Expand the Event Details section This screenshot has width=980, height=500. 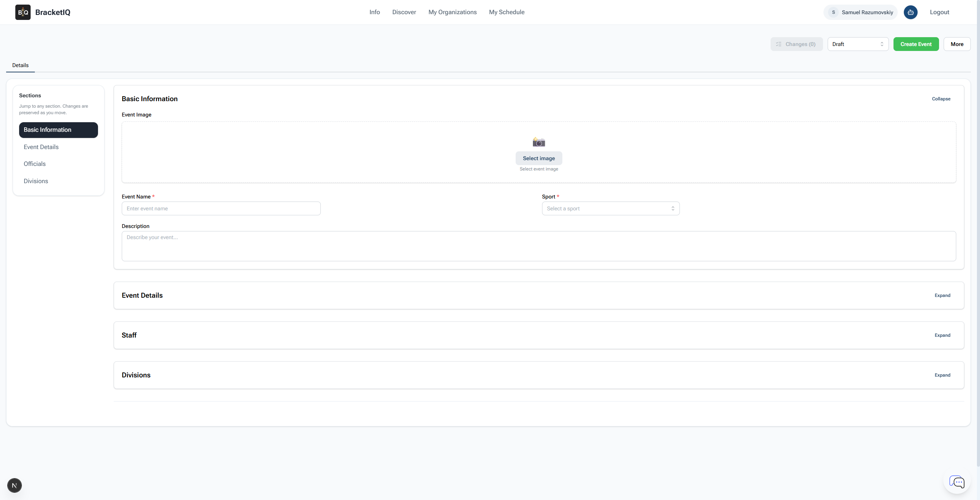[942, 295]
